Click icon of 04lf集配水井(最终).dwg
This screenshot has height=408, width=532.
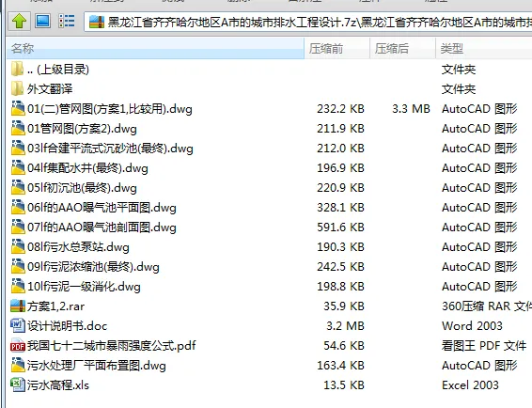click(x=18, y=167)
